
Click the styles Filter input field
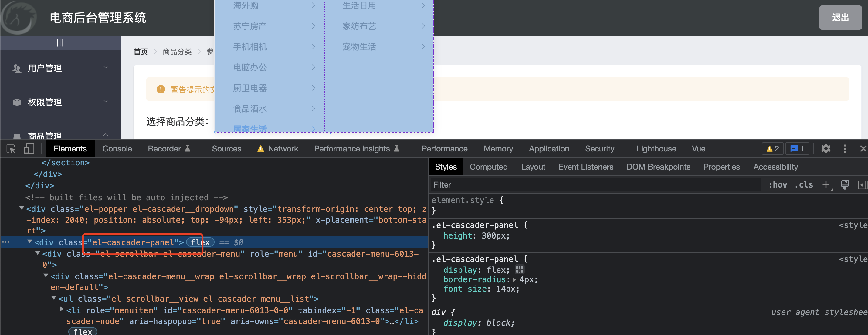[596, 185]
